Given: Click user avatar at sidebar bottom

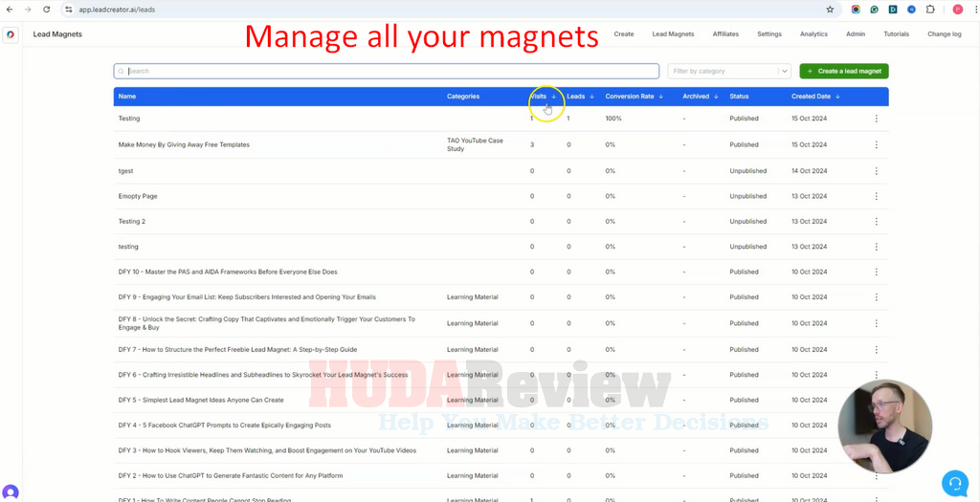Looking at the screenshot, I should 11,492.
